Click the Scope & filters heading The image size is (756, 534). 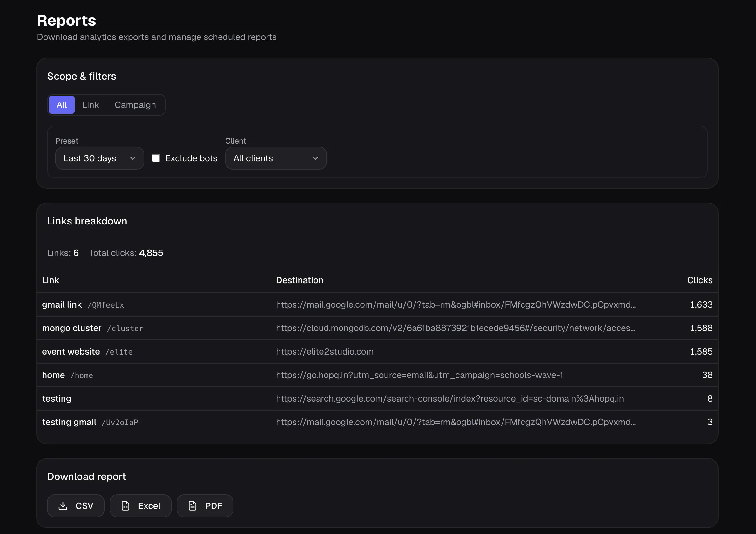click(x=82, y=76)
